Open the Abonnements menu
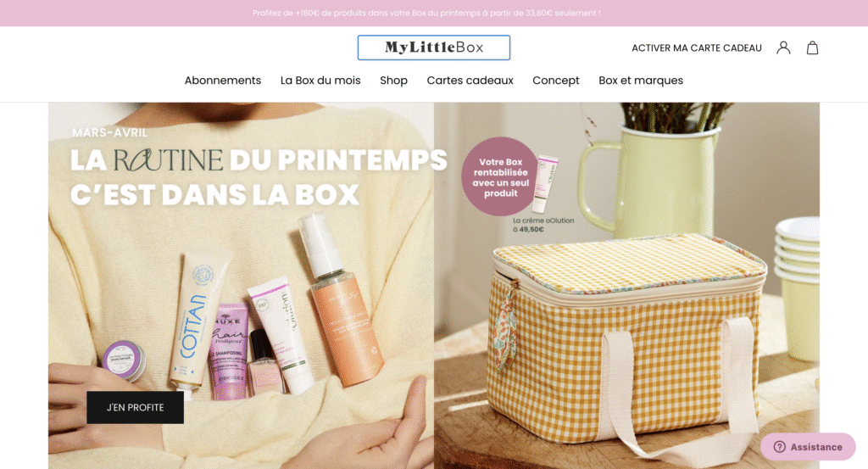Image resolution: width=868 pixels, height=469 pixels. pos(223,81)
